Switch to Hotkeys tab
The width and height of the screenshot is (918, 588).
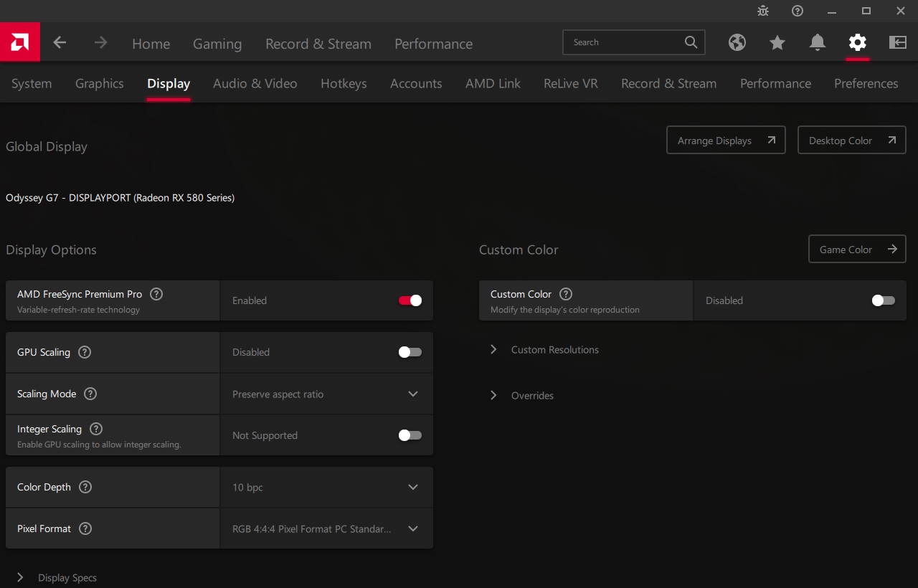point(344,83)
